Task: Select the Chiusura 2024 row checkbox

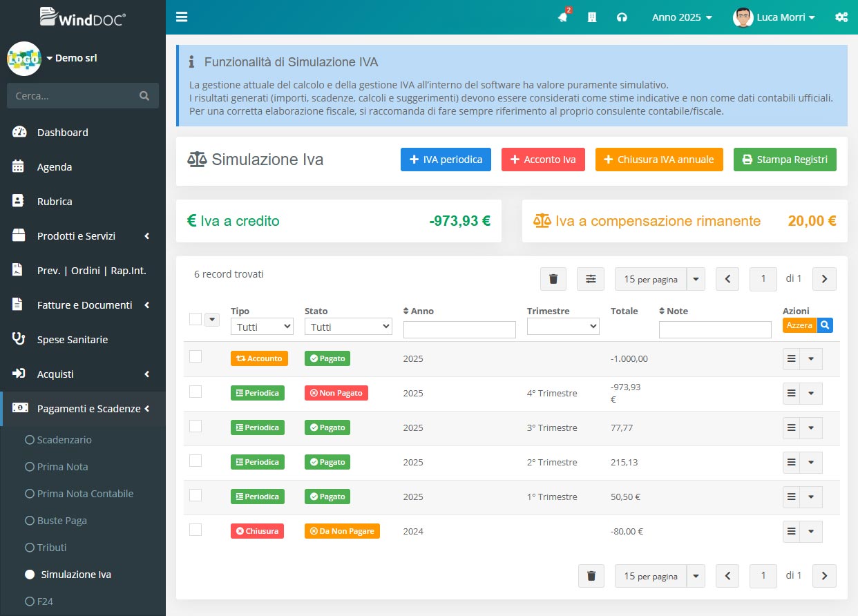Action: pos(196,530)
